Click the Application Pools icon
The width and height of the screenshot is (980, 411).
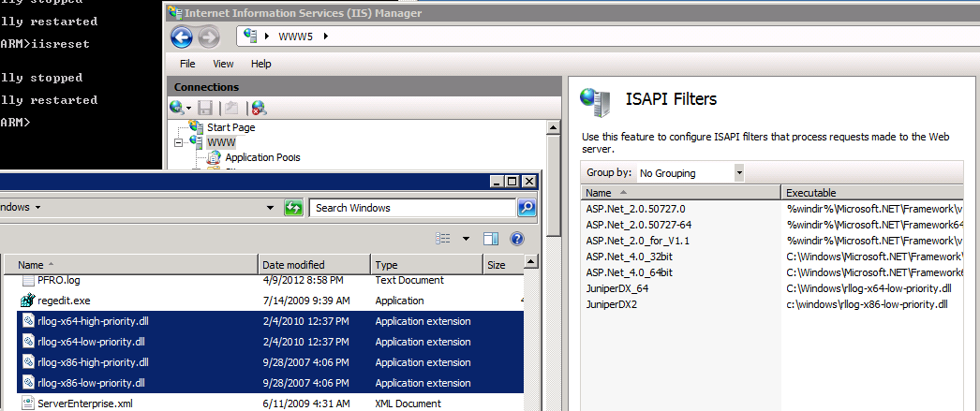(x=214, y=157)
